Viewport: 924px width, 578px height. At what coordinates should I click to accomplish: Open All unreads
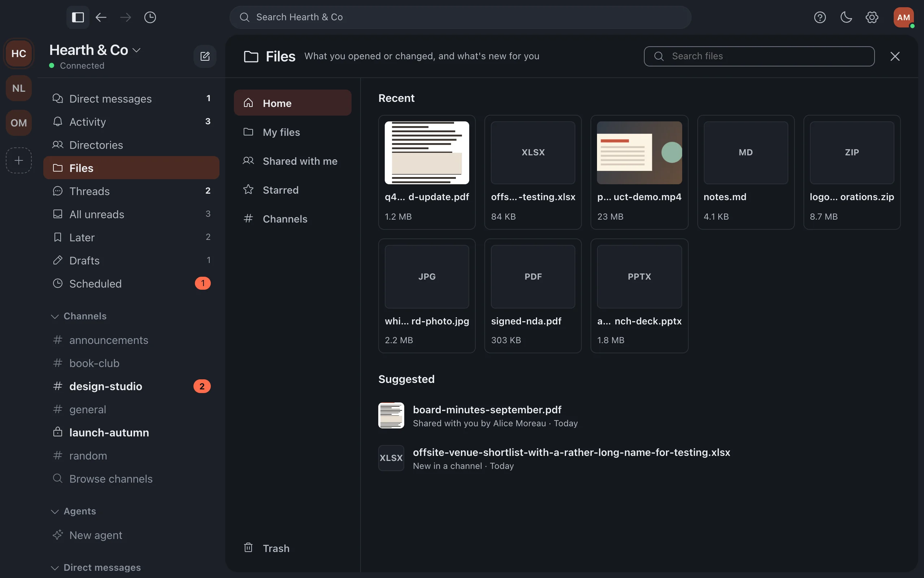[x=131, y=214]
